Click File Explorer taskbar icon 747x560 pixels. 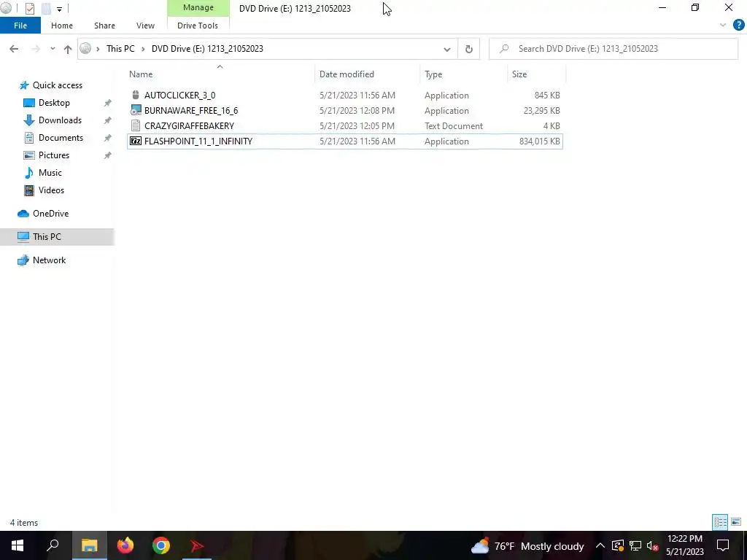click(89, 545)
